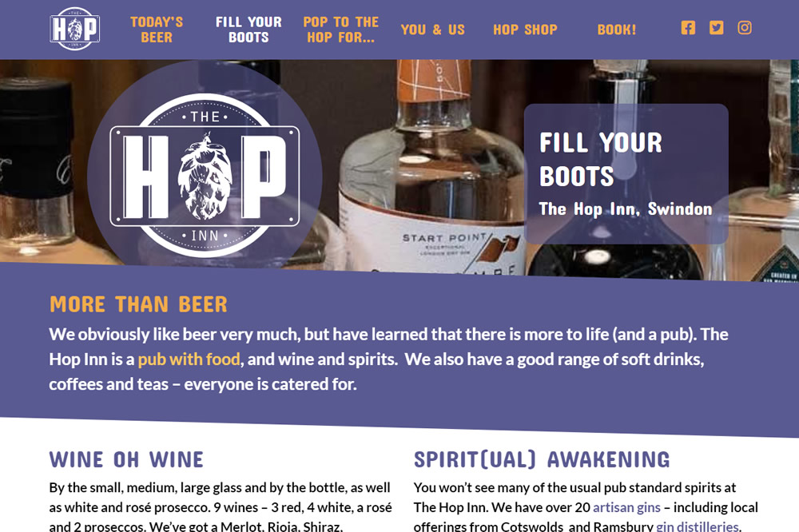This screenshot has height=532, width=799.
Task: Open the You & Us menu item
Action: (x=432, y=30)
